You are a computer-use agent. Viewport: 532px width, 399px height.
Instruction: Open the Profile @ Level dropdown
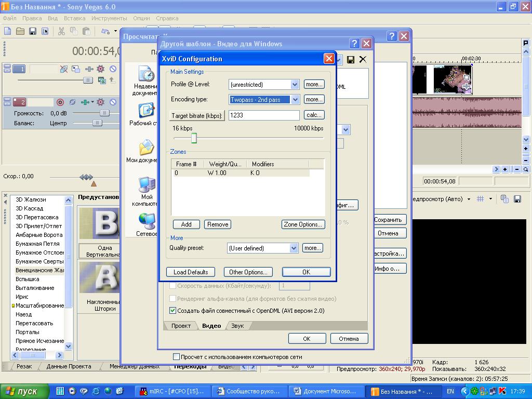click(295, 84)
